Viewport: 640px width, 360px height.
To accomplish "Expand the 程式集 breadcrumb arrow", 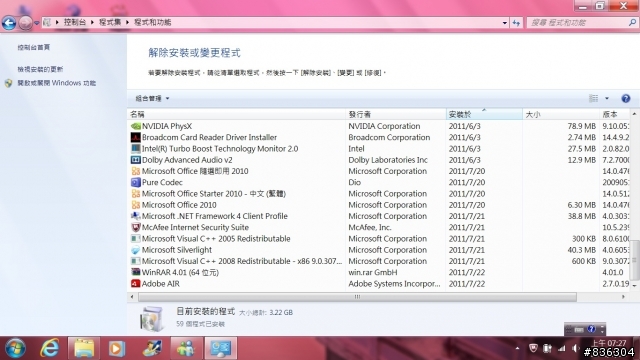I will point(127,22).
